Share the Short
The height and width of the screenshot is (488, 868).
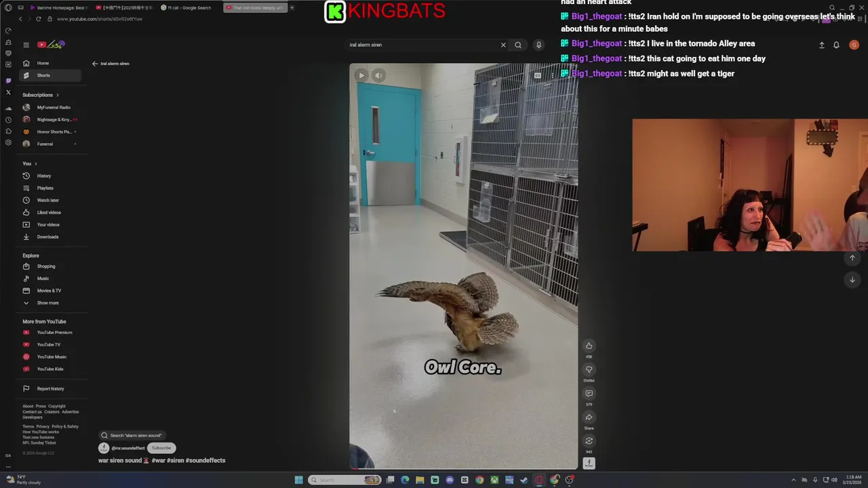point(589,418)
